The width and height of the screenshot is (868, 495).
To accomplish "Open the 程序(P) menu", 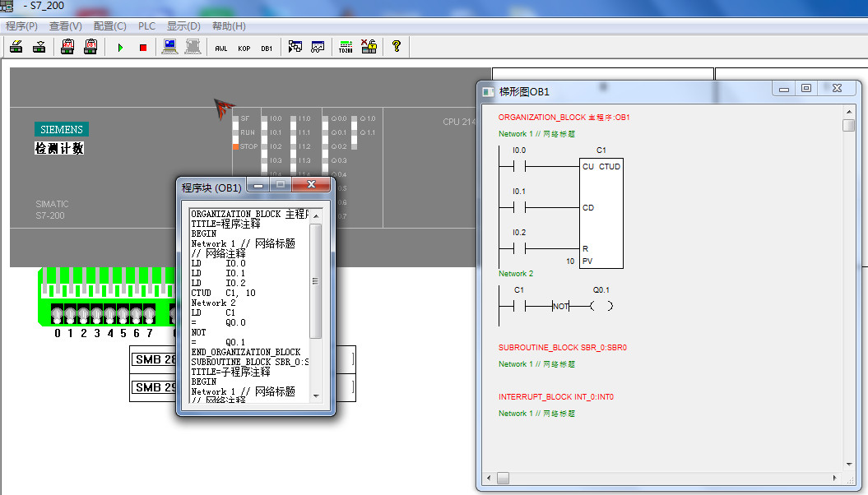I will [x=22, y=26].
